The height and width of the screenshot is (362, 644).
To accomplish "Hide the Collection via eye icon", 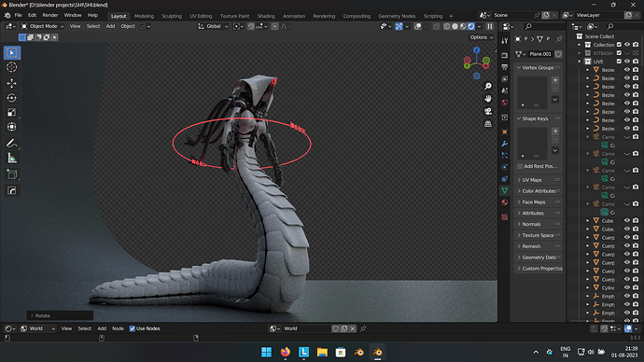I will tap(627, 45).
